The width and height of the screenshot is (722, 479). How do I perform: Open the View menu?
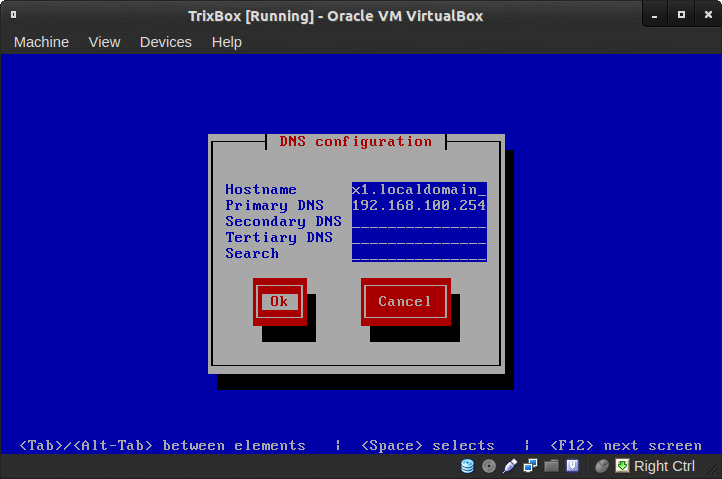tap(105, 42)
